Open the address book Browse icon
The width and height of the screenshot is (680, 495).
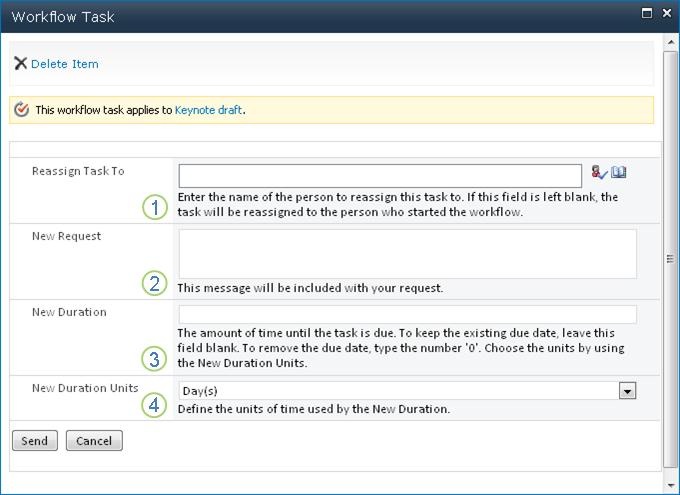coord(619,173)
